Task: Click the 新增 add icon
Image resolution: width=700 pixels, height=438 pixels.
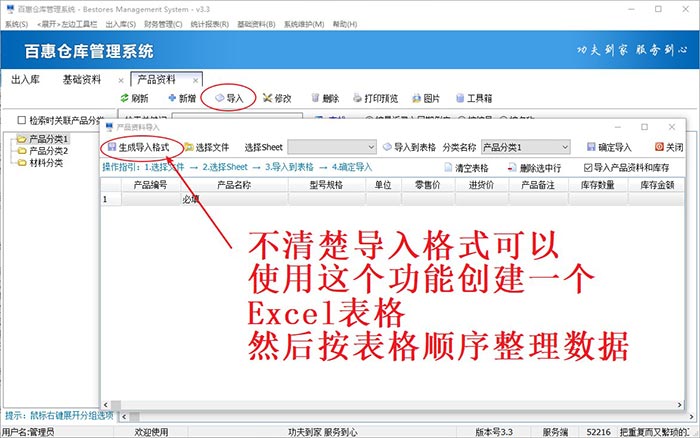Action: coord(172,98)
